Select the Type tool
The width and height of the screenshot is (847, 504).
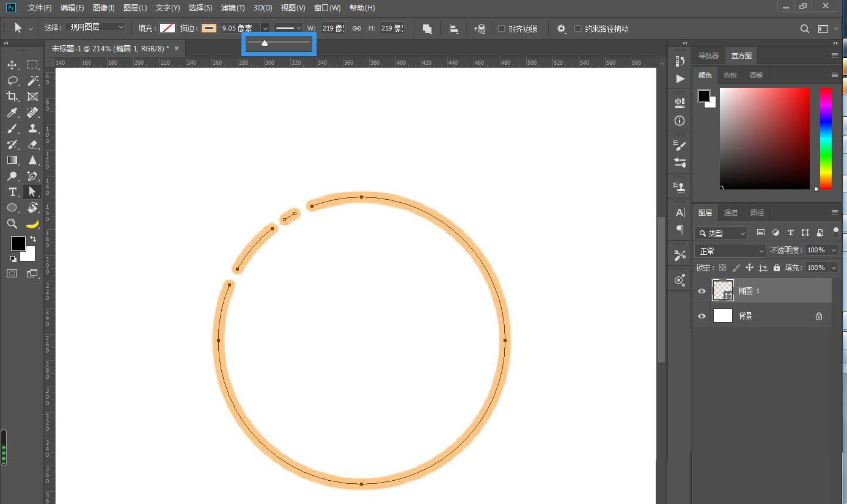click(12, 192)
